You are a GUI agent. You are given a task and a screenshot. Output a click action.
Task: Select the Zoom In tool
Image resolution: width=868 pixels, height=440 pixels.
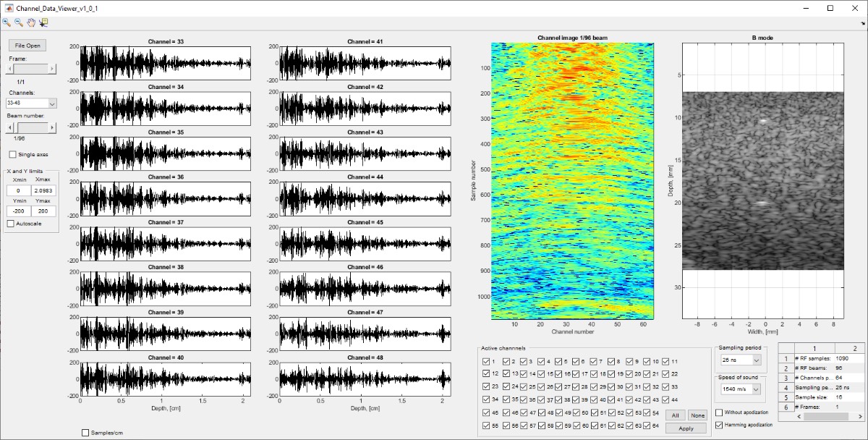coord(7,22)
